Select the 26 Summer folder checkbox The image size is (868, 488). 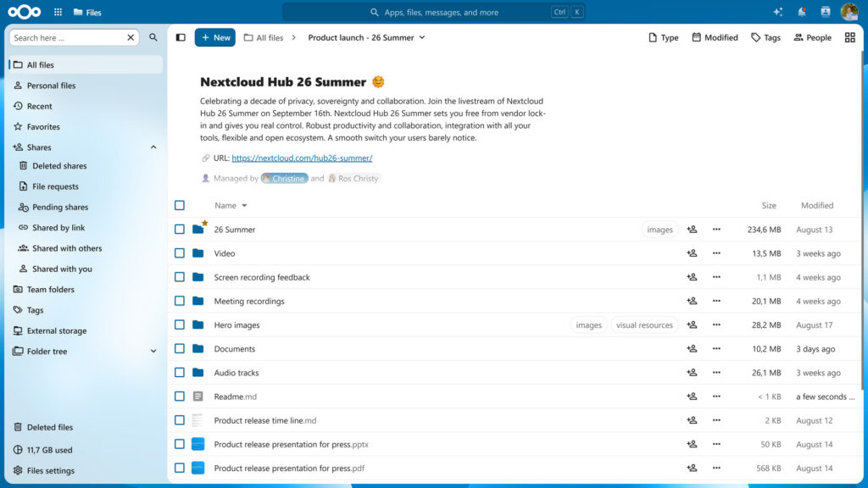(180, 229)
